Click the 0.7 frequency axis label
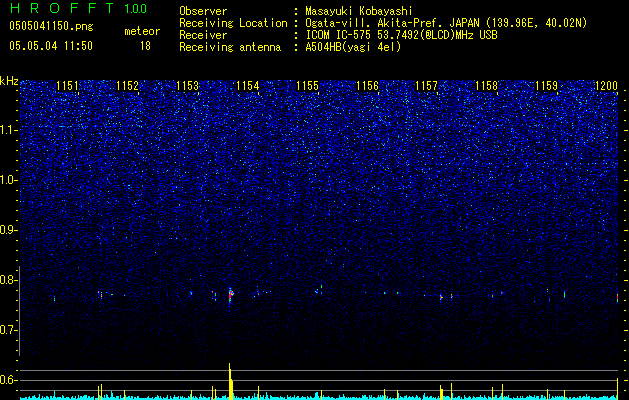The height and width of the screenshot is (400, 629). click(x=9, y=330)
